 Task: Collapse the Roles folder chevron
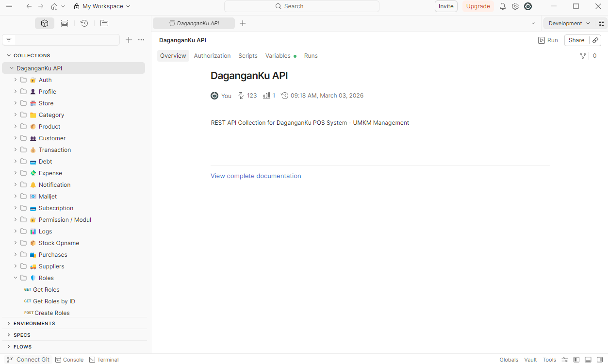coord(16,278)
